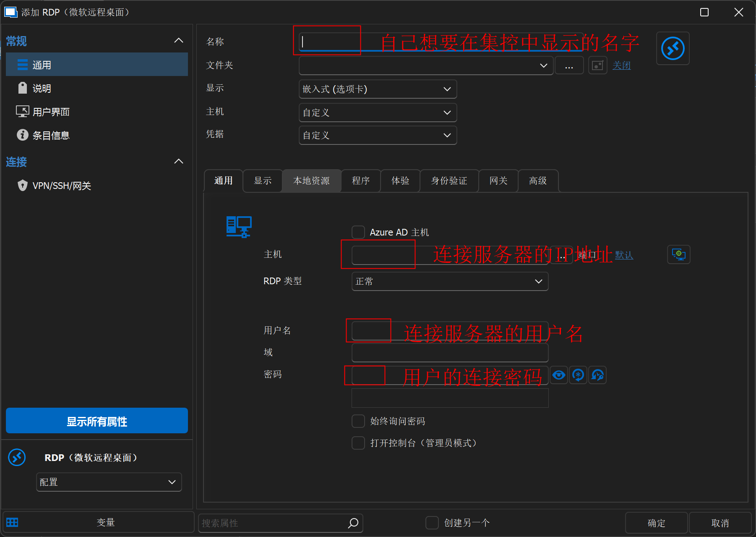Click the 取消 button
Image resolution: width=756 pixels, height=537 pixels.
click(x=720, y=523)
